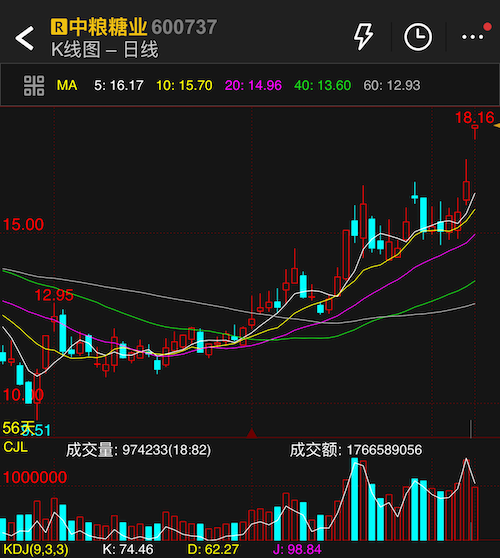Tap the red triangle marker on time axis
The width and height of the screenshot is (500, 558).
(x=252, y=433)
